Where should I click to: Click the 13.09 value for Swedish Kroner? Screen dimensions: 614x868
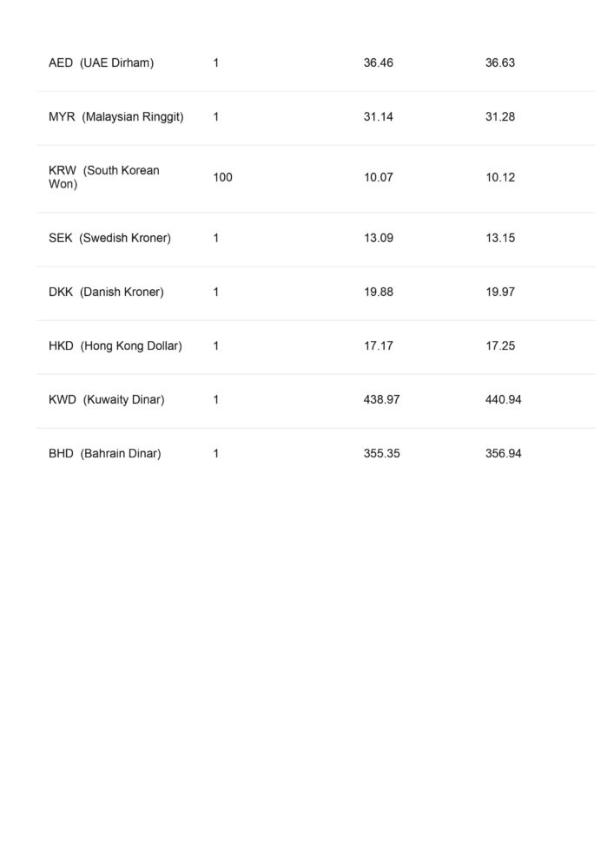tap(379, 238)
